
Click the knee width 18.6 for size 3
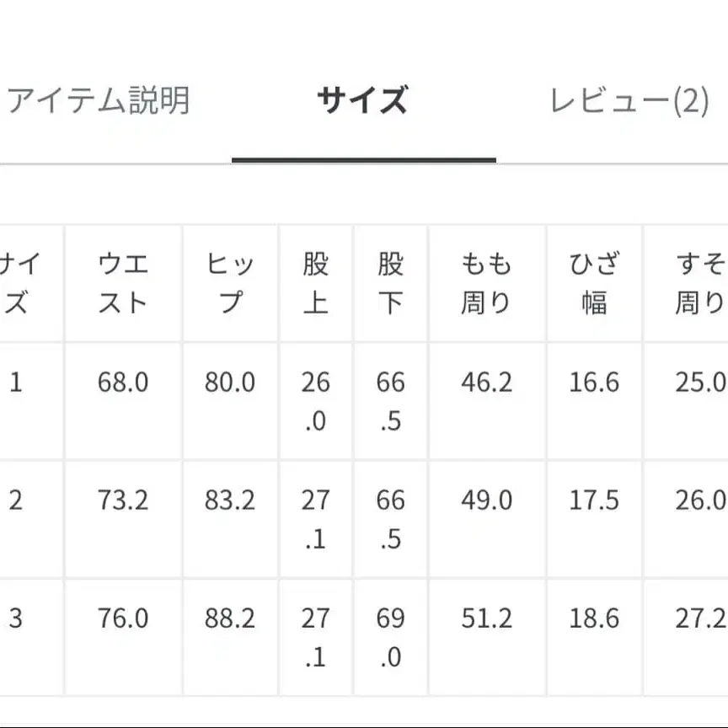591,618
